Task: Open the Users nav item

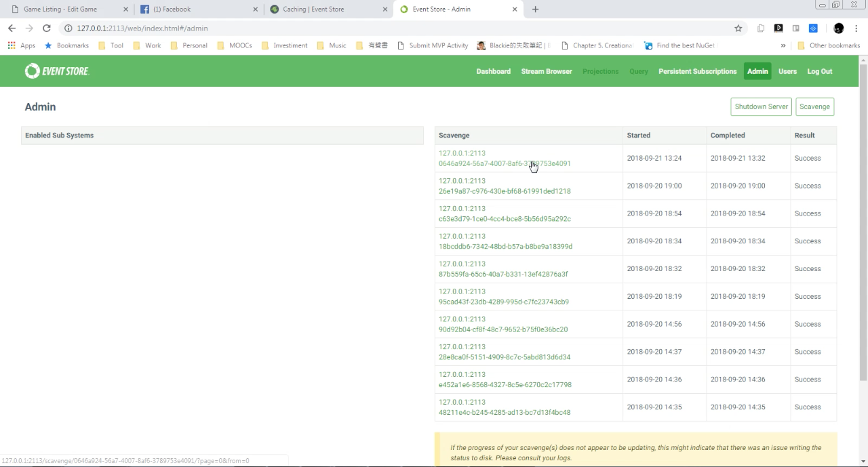Action: (787, 71)
